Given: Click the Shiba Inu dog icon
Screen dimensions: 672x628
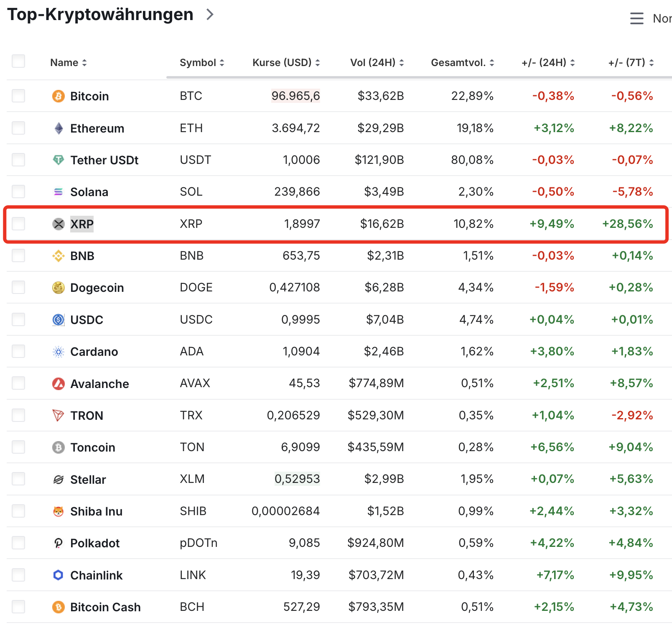Looking at the screenshot, I should tap(59, 511).
